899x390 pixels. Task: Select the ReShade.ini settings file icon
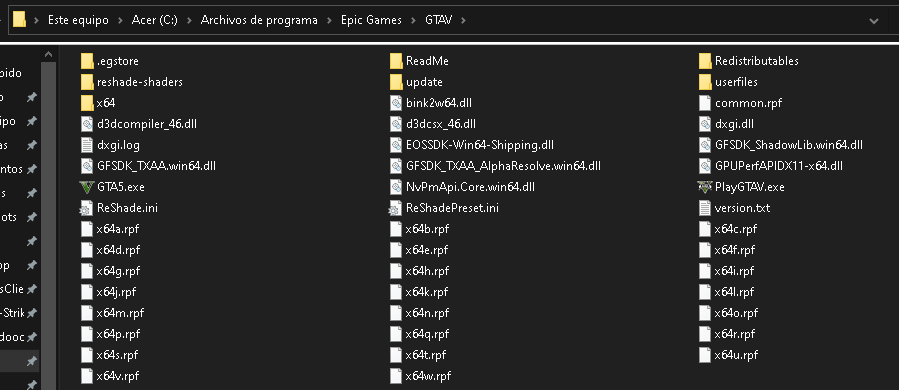[x=87, y=208]
